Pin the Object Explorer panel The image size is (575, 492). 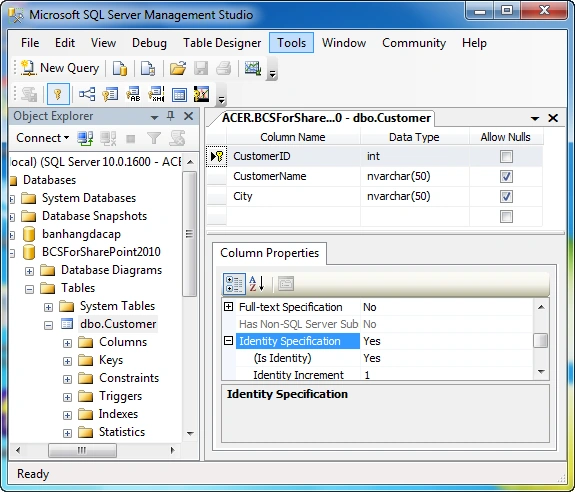(171, 116)
